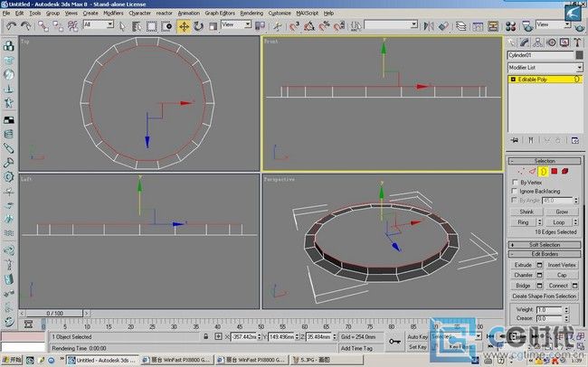Click the Bridge button

pos(523,286)
